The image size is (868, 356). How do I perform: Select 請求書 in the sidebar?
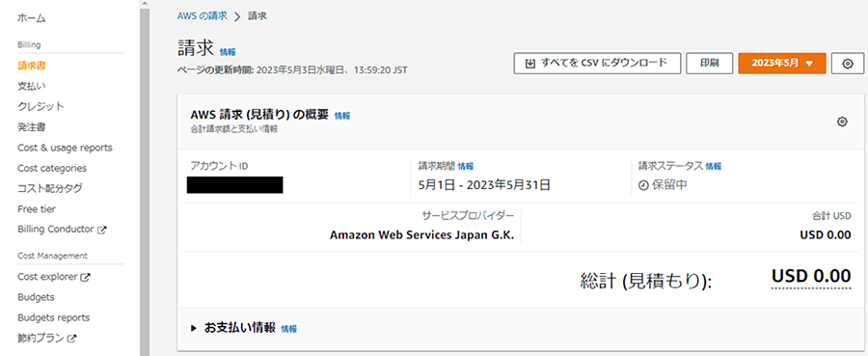(x=32, y=66)
